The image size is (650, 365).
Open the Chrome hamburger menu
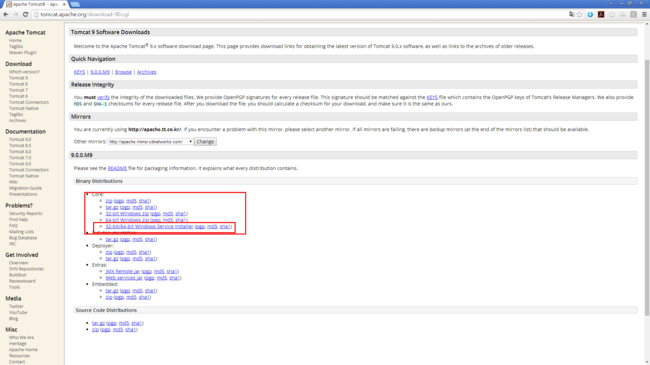(x=644, y=15)
